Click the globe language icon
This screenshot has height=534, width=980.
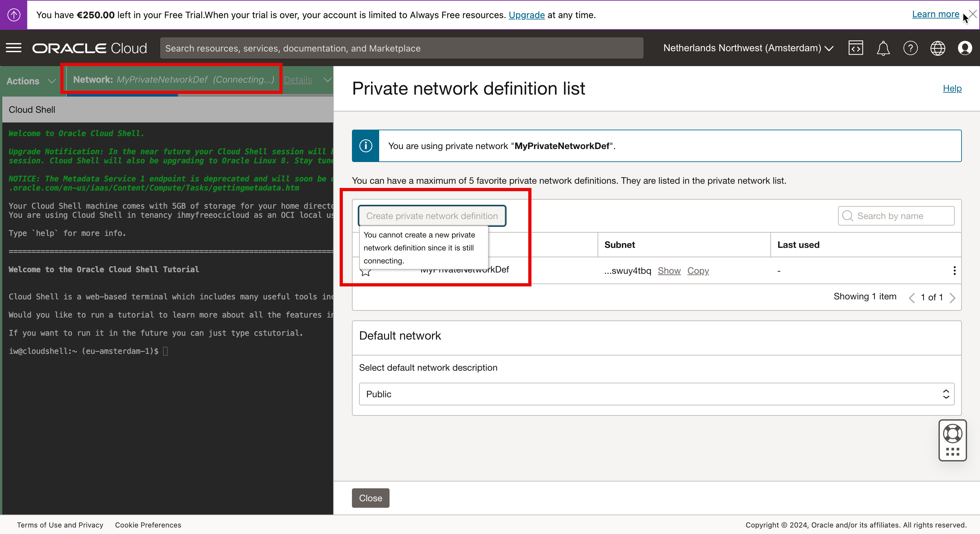pos(938,48)
